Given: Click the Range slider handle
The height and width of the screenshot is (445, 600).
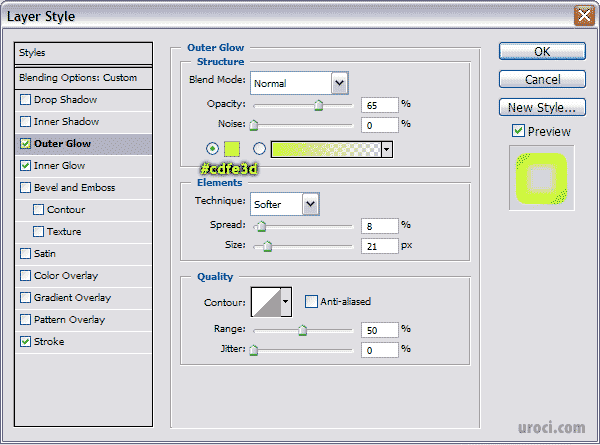Looking at the screenshot, I should click(x=302, y=330).
